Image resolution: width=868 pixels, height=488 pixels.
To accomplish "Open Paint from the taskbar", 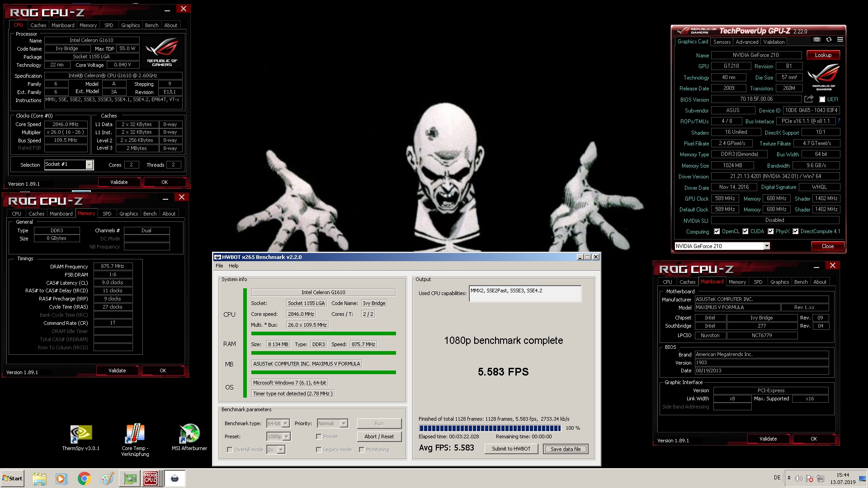I will 107,479.
